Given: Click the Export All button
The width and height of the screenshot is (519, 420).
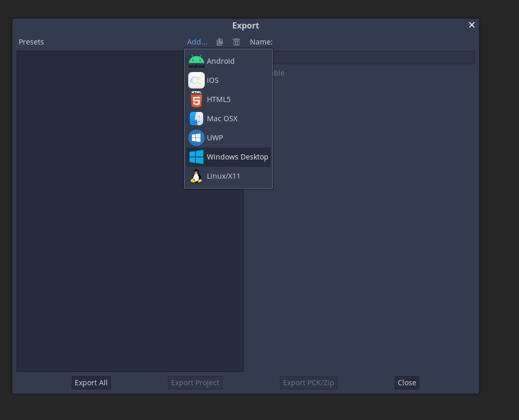Looking at the screenshot, I should point(91,383).
